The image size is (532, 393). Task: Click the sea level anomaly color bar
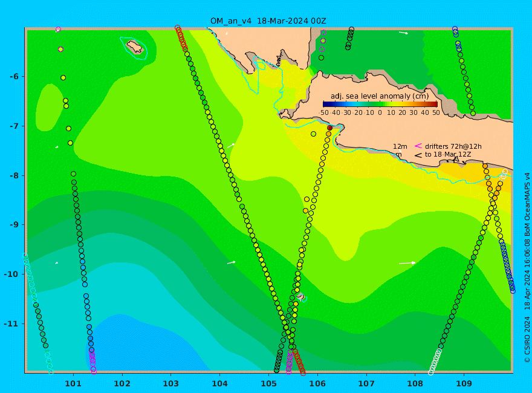tap(380, 104)
